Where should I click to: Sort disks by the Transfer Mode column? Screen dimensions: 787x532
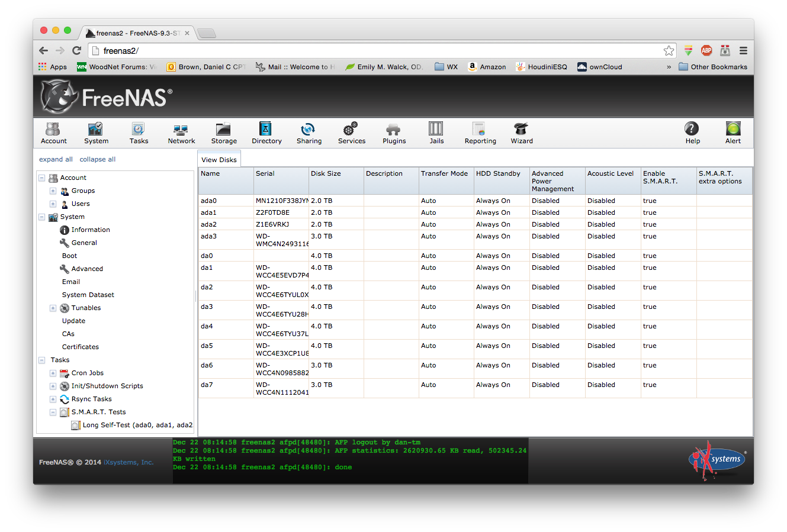point(446,181)
